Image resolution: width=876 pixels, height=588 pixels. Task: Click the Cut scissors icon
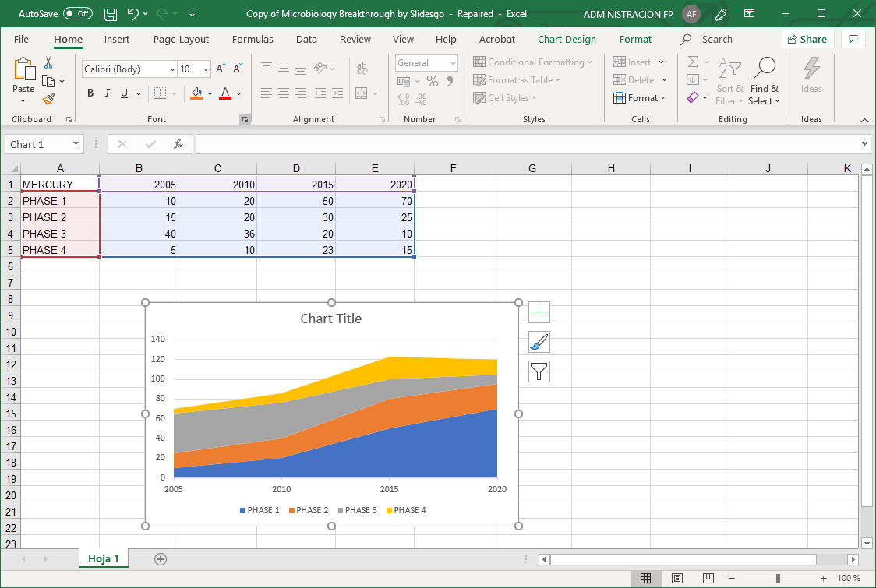pos(48,63)
